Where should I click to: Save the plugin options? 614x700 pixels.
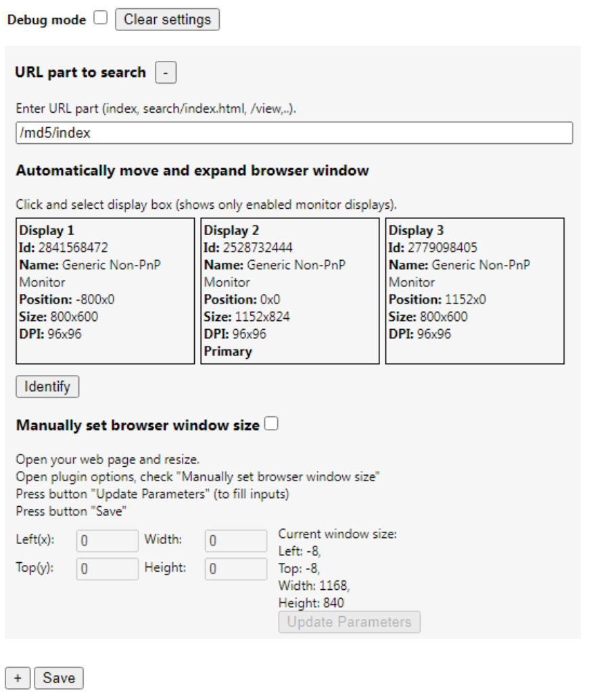coord(59,678)
